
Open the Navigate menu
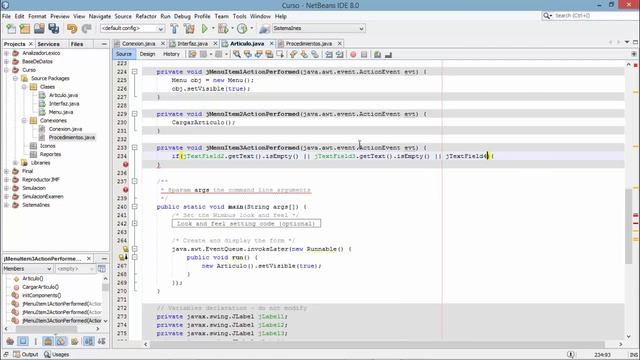(100, 16)
